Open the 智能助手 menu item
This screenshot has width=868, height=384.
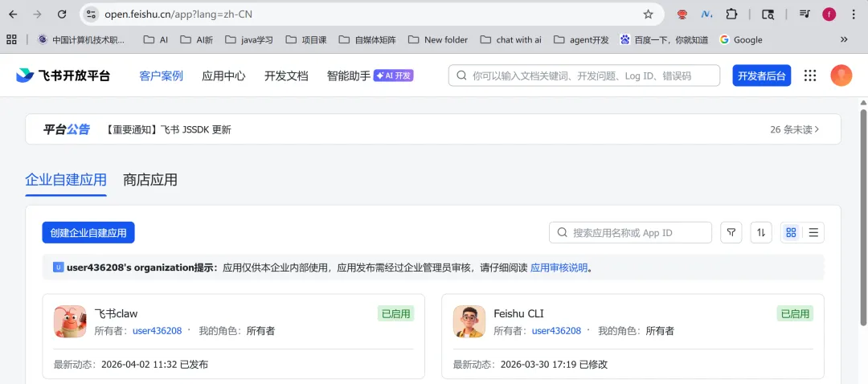[x=349, y=76]
